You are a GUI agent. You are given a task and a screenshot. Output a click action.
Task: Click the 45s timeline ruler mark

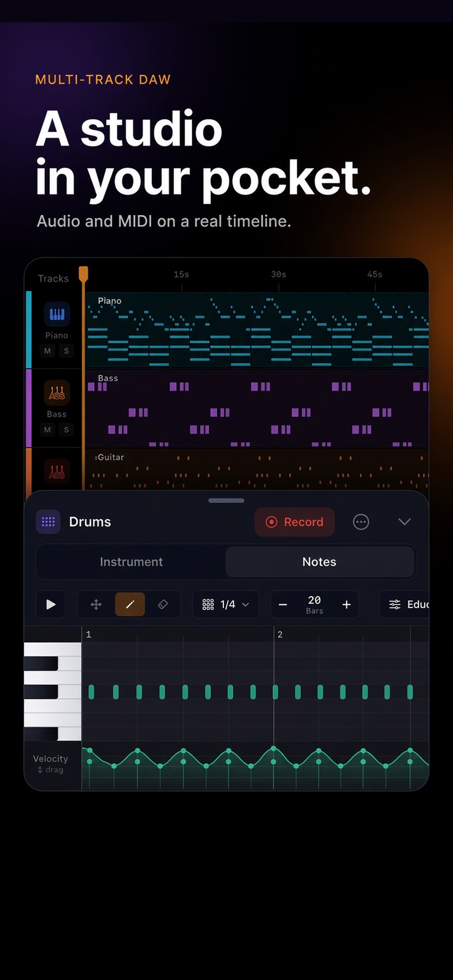coord(375,274)
